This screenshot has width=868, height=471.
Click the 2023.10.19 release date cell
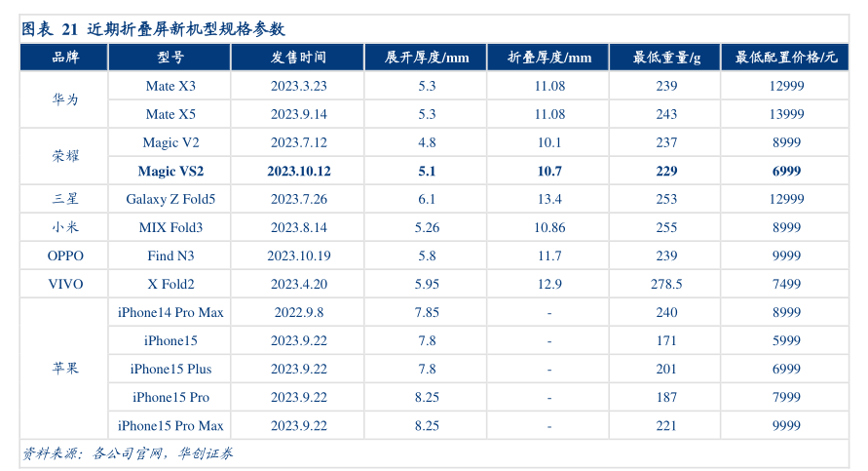tap(298, 255)
